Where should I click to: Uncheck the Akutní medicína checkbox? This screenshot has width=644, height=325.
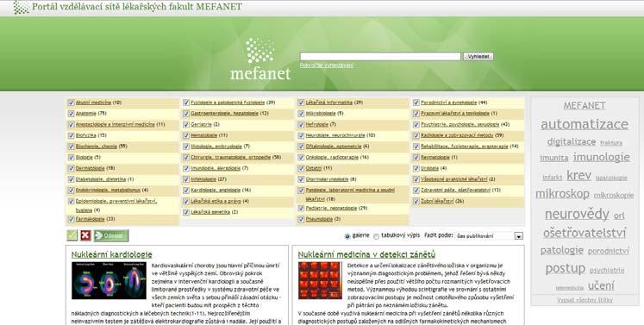71,103
